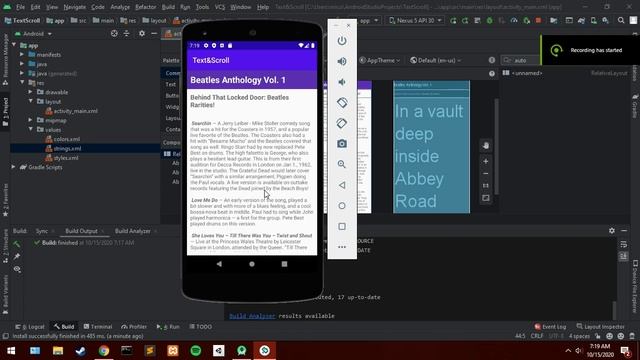
Task: Open the AppTheme dropdown
Action: point(380,60)
